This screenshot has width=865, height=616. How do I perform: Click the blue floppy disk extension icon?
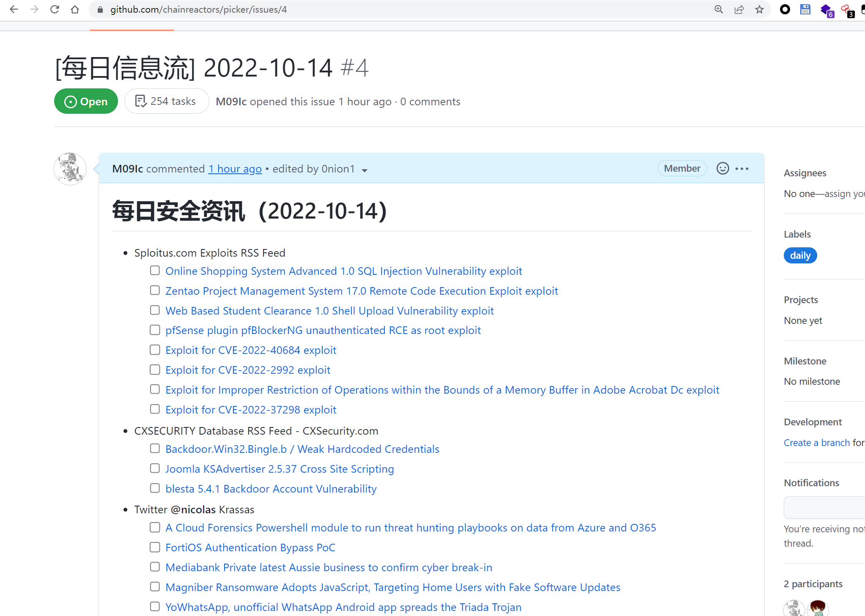(805, 9)
